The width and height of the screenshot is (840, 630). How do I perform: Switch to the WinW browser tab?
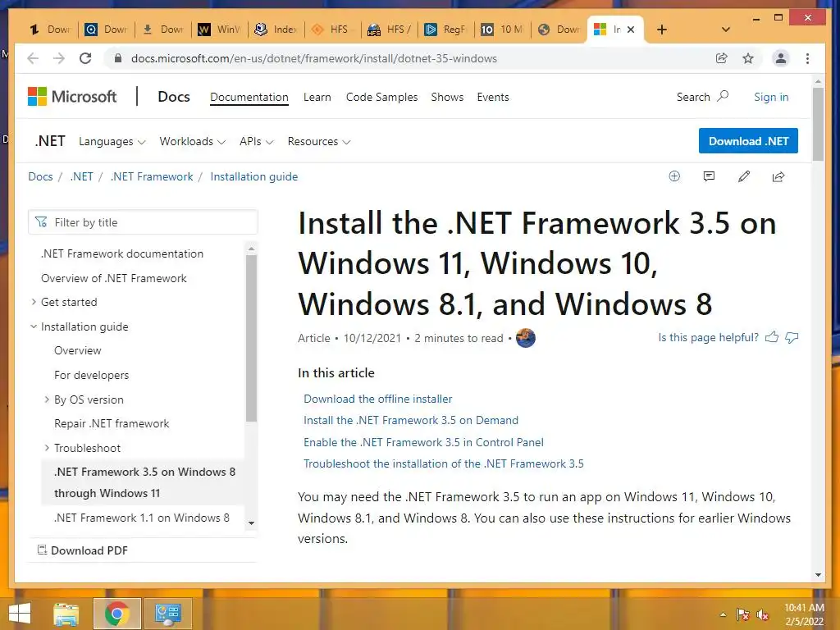click(220, 30)
